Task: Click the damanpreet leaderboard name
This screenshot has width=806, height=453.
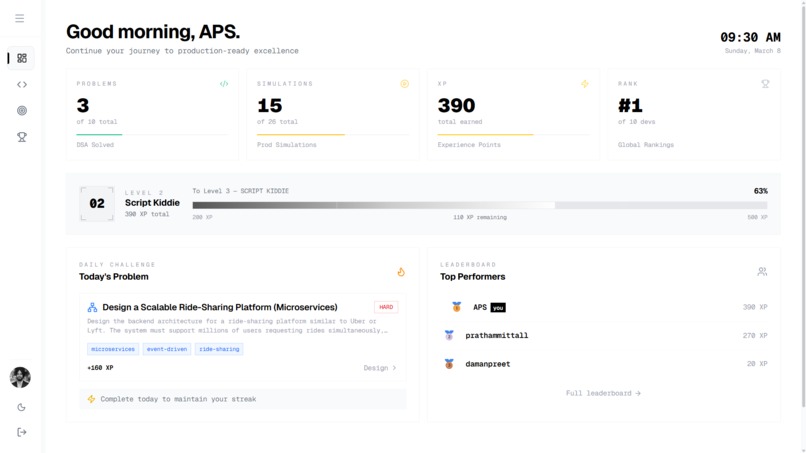Action: pos(488,364)
